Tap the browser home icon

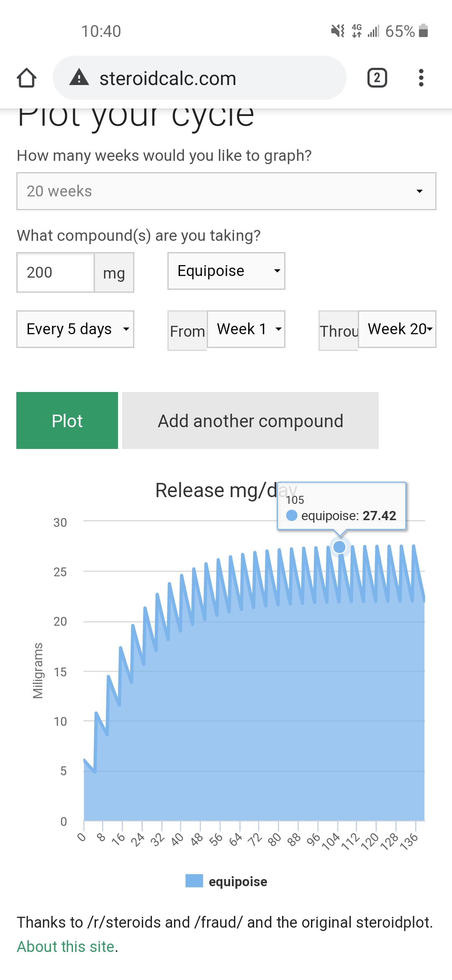pyautogui.click(x=27, y=78)
